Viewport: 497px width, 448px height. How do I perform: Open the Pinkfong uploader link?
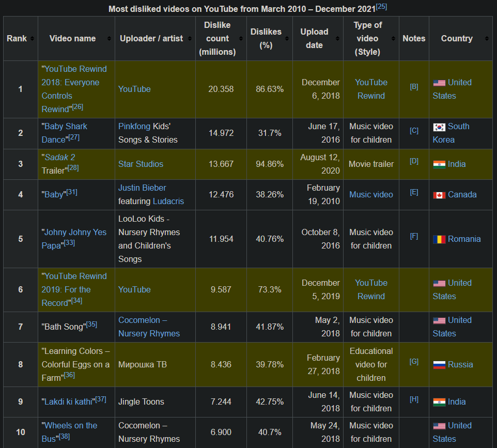pos(134,126)
